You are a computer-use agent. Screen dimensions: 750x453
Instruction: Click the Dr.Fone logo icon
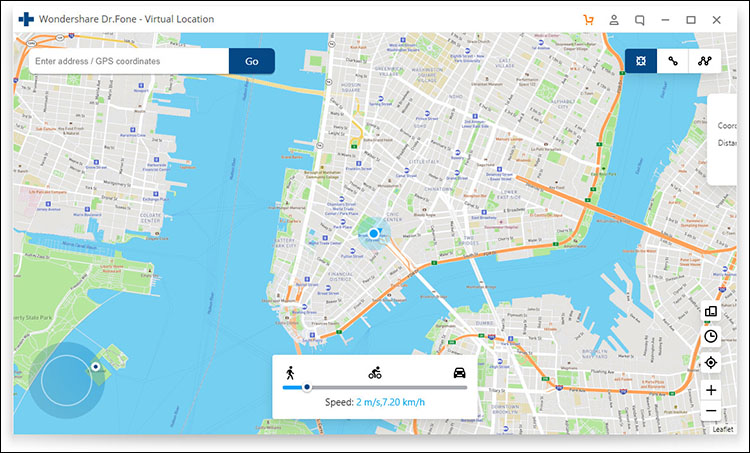pyautogui.click(x=26, y=20)
